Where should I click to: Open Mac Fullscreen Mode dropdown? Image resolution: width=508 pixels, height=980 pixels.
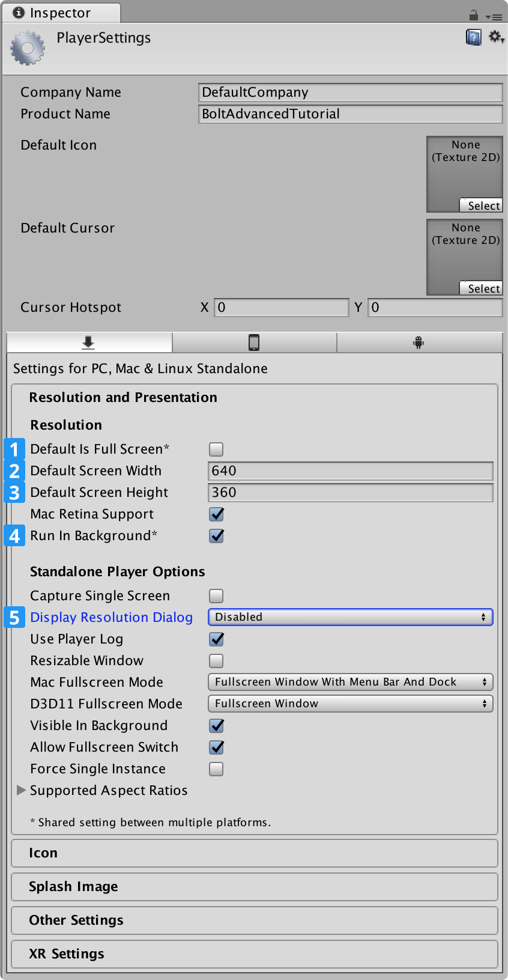coord(350,682)
